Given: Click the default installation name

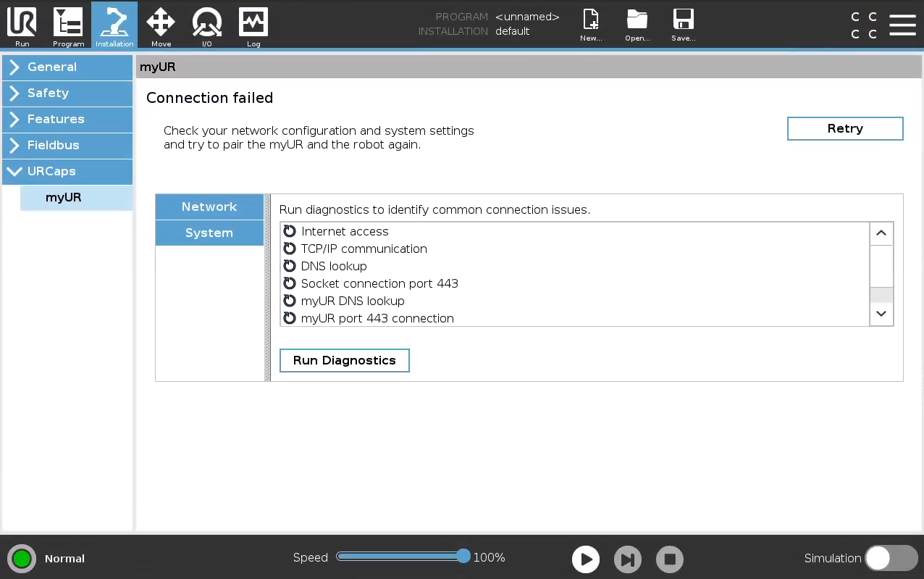Looking at the screenshot, I should tap(512, 31).
